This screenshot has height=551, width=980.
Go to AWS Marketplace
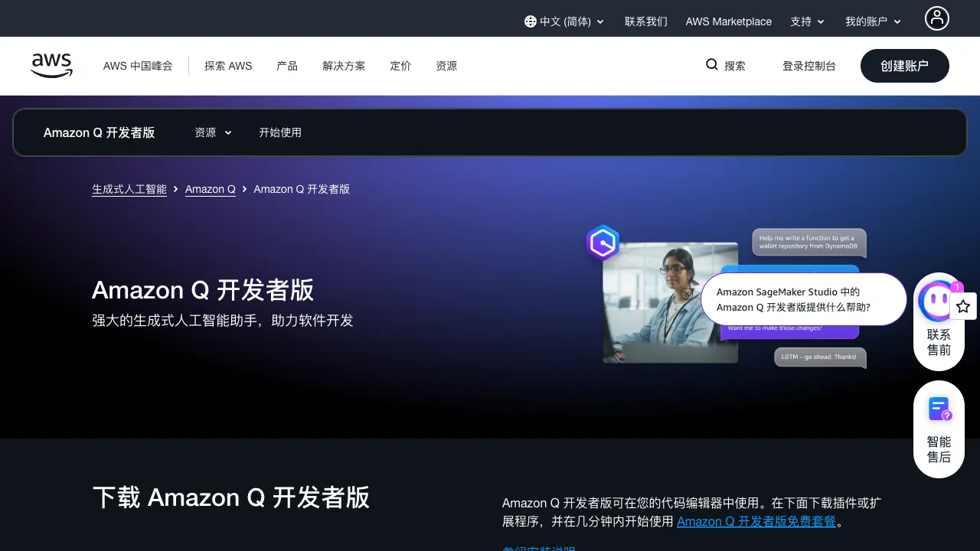coord(729,21)
